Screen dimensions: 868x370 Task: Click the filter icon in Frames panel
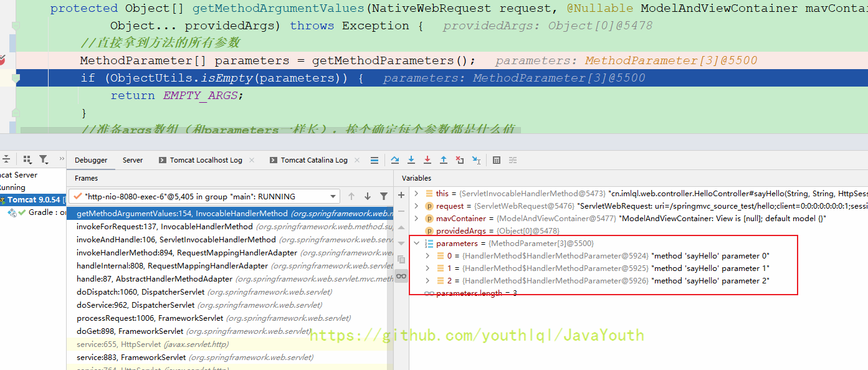tap(384, 196)
